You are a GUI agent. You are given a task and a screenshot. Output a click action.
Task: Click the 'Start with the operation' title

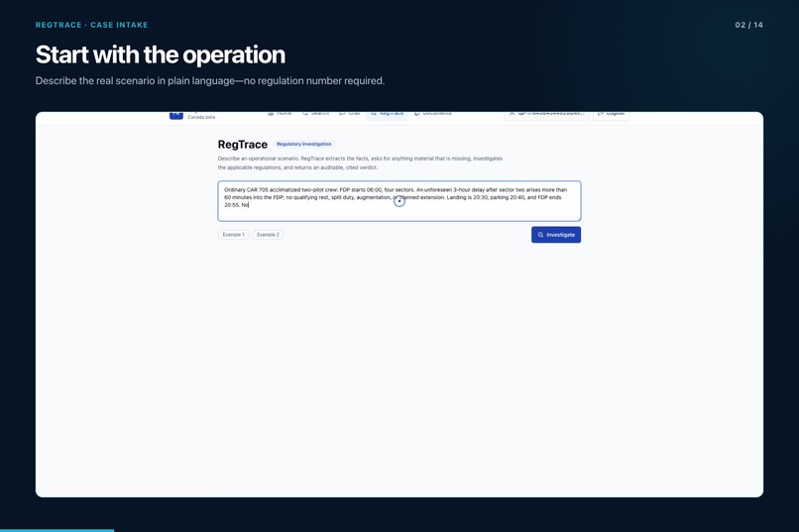click(x=161, y=54)
